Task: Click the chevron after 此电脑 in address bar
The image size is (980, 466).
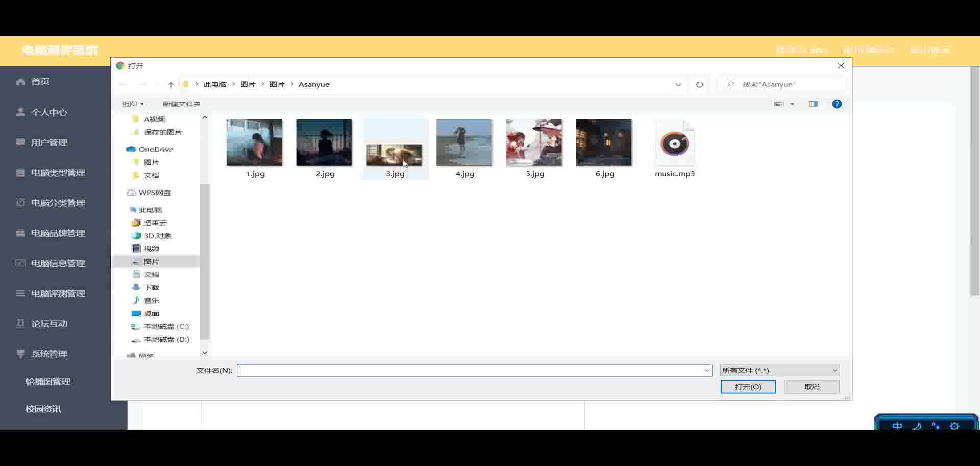Action: click(233, 84)
